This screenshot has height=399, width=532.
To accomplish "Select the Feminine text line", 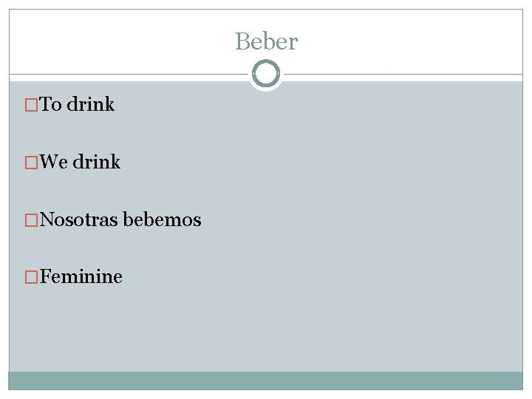I will click(x=81, y=276).
